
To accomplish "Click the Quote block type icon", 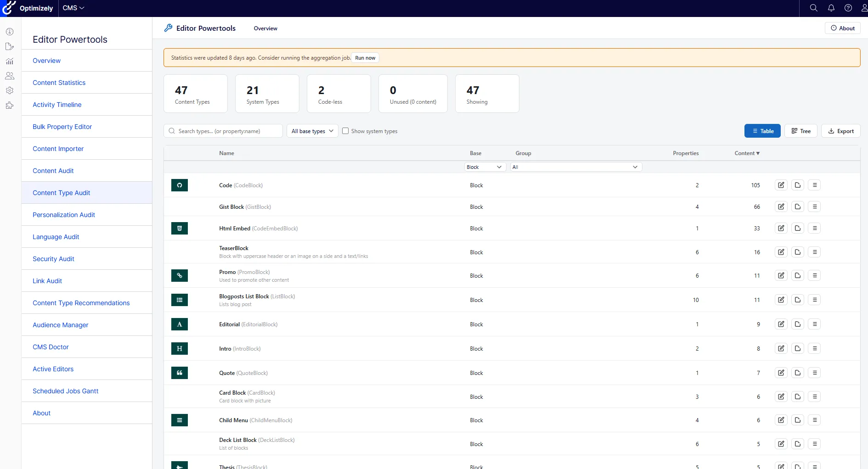I will pyautogui.click(x=180, y=373).
